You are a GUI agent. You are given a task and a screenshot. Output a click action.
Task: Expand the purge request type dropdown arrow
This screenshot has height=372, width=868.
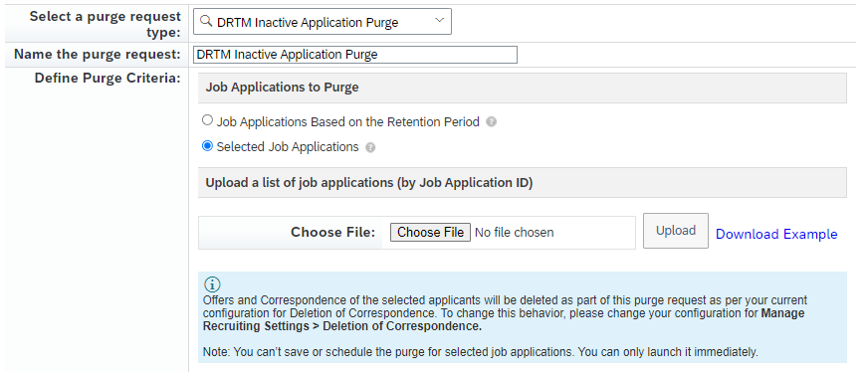point(440,21)
